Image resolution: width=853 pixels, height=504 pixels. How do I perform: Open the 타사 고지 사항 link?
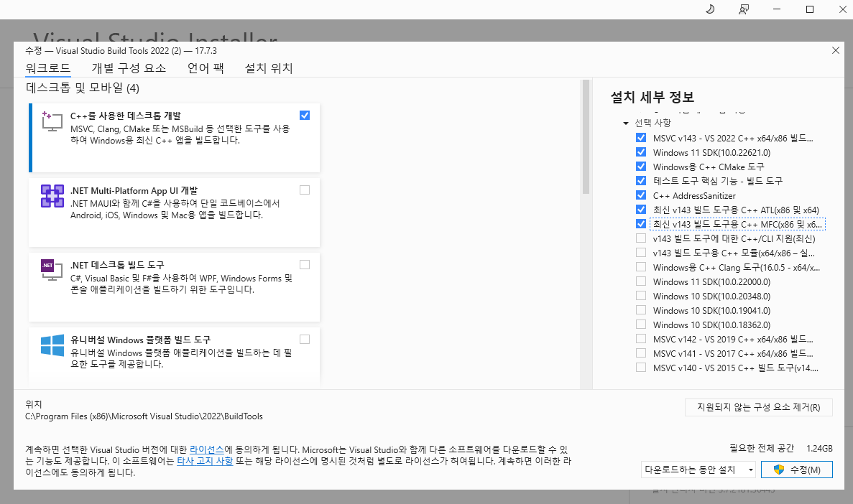click(x=205, y=461)
